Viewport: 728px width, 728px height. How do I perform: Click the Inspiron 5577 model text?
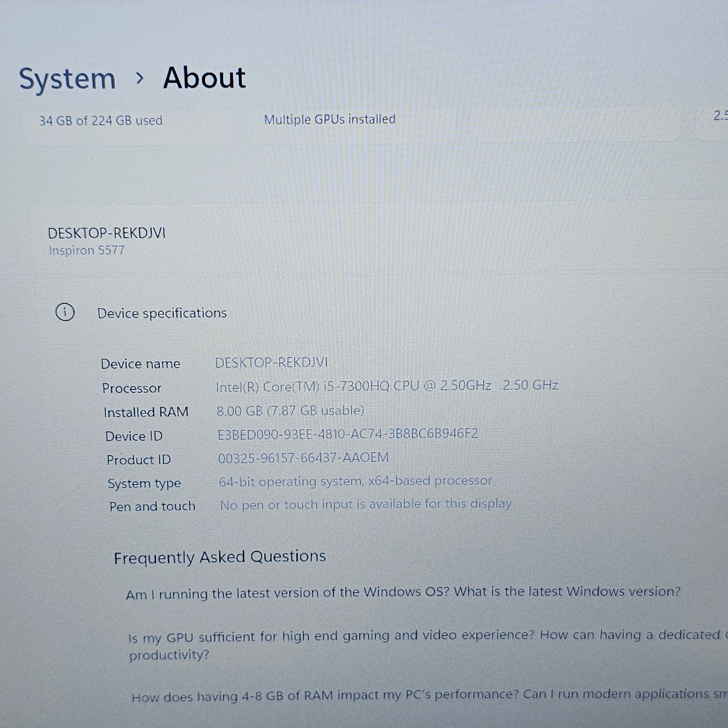click(87, 250)
